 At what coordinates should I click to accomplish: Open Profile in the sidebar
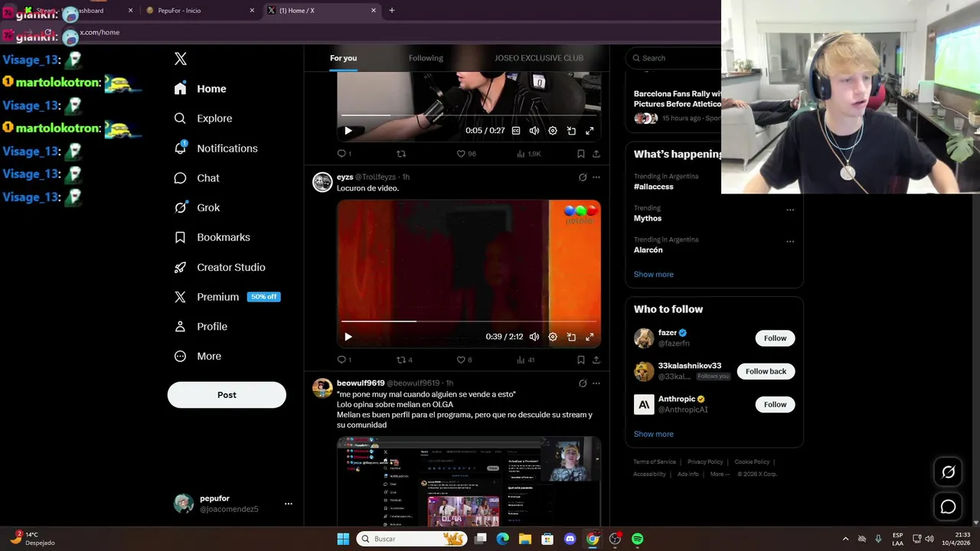pos(201,327)
